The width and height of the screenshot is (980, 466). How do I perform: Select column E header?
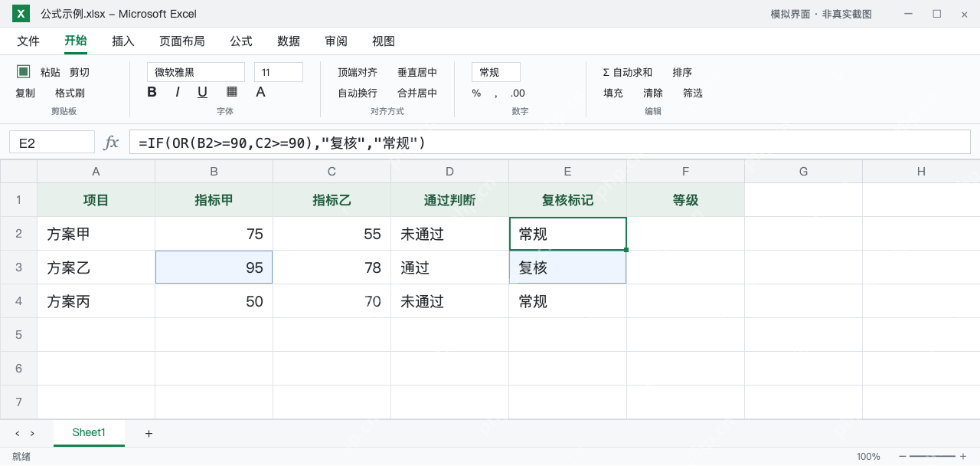point(568,172)
